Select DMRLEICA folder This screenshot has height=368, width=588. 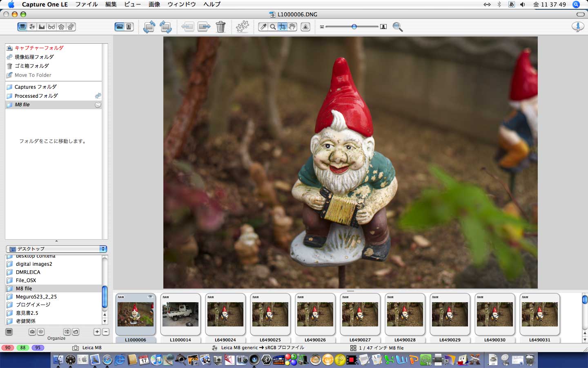(x=53, y=272)
